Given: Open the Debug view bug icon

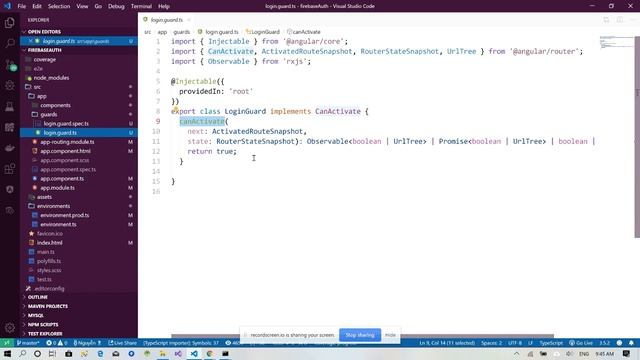Looking at the screenshot, I should pyautogui.click(x=9, y=85).
